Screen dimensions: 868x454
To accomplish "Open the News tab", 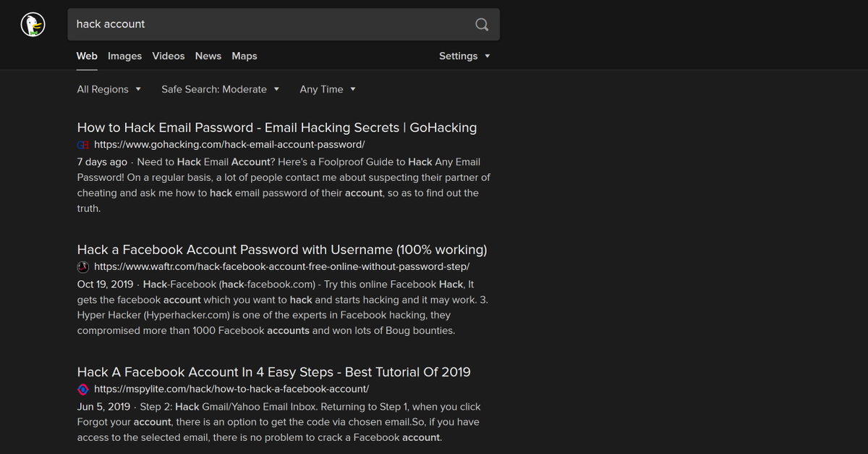I will [x=208, y=56].
